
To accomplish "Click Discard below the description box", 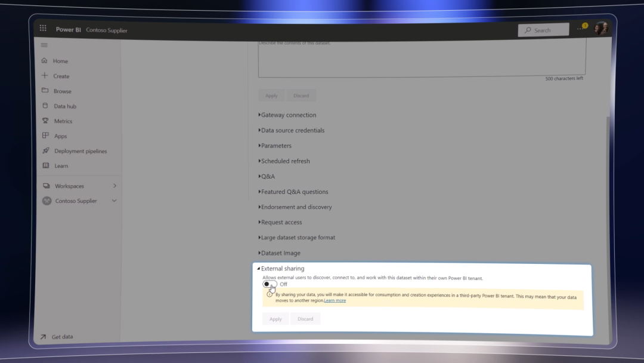I will 301,96.
